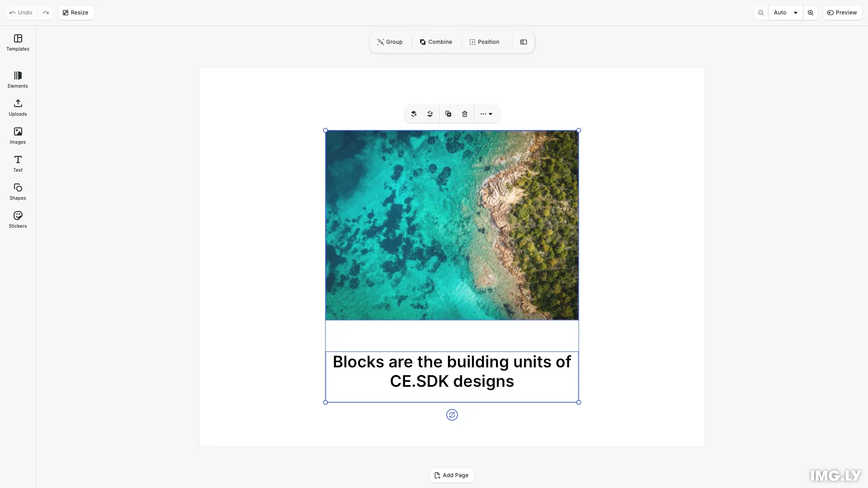Open the Templates panel

18,43
